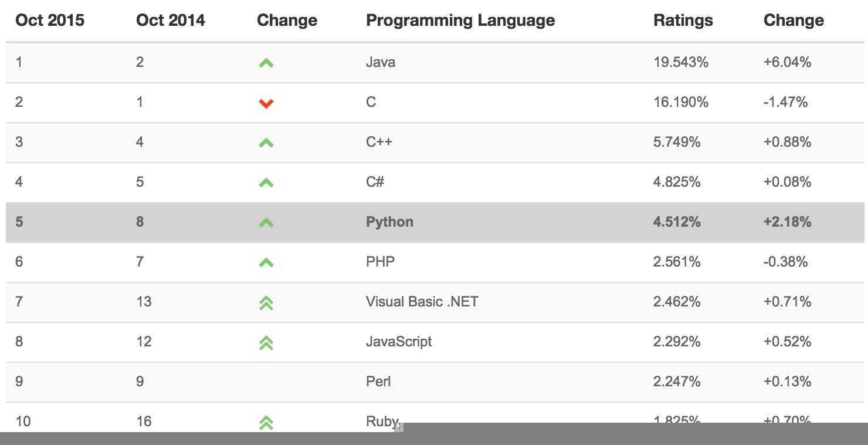Viewport: 868px width, 445px height.
Task: Click Oct 2015 rank 10 in Ruby row
Action: [x=23, y=422]
